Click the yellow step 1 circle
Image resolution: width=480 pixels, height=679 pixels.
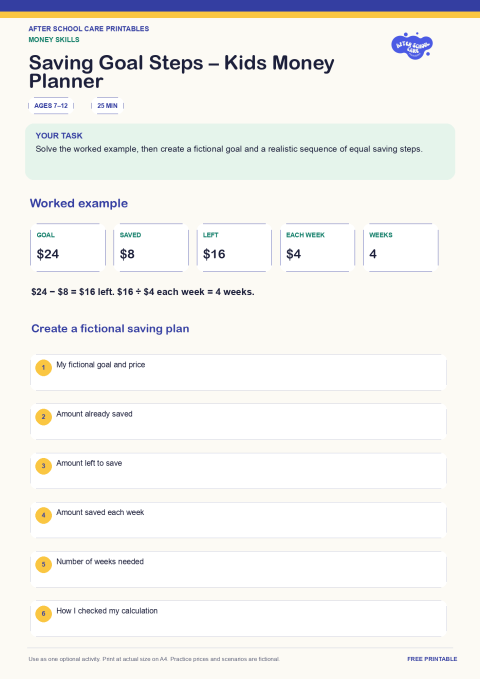click(x=43, y=368)
